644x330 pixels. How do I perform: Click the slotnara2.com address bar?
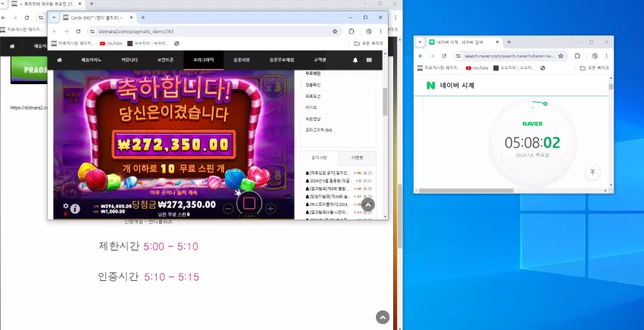tap(214, 31)
